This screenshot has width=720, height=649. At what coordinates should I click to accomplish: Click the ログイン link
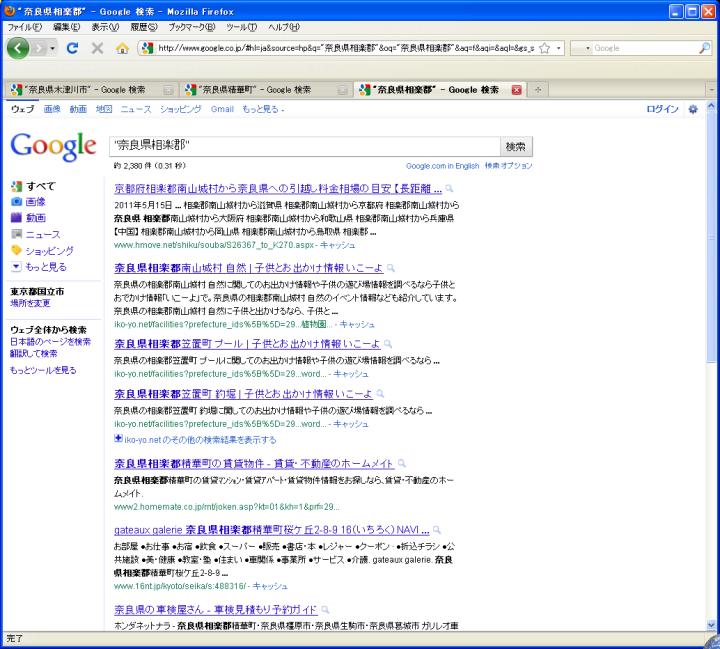click(x=663, y=109)
